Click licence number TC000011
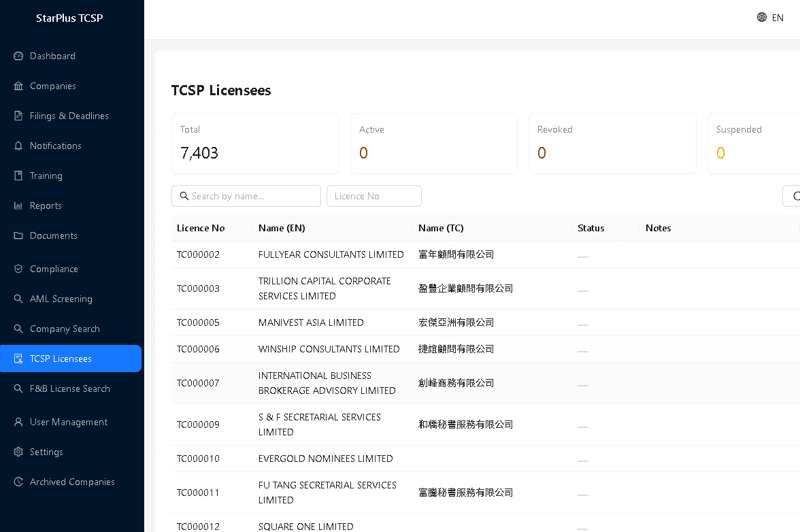 point(198,493)
